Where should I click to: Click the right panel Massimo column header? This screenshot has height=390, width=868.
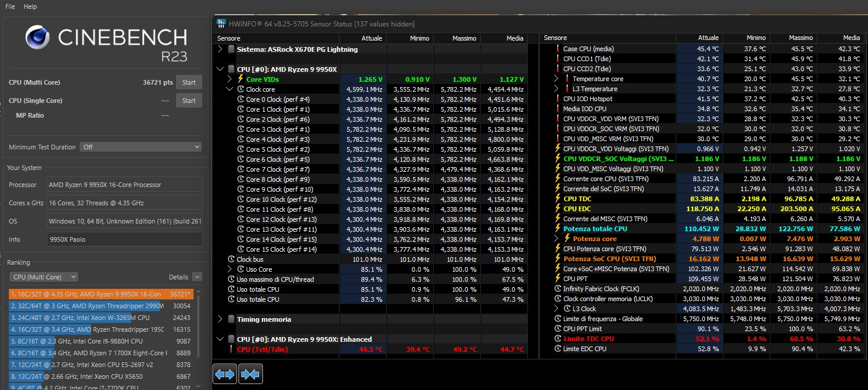pyautogui.click(x=793, y=38)
